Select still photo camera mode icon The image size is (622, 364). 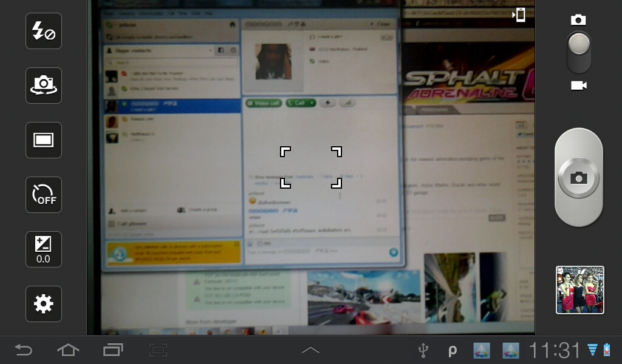point(579,20)
